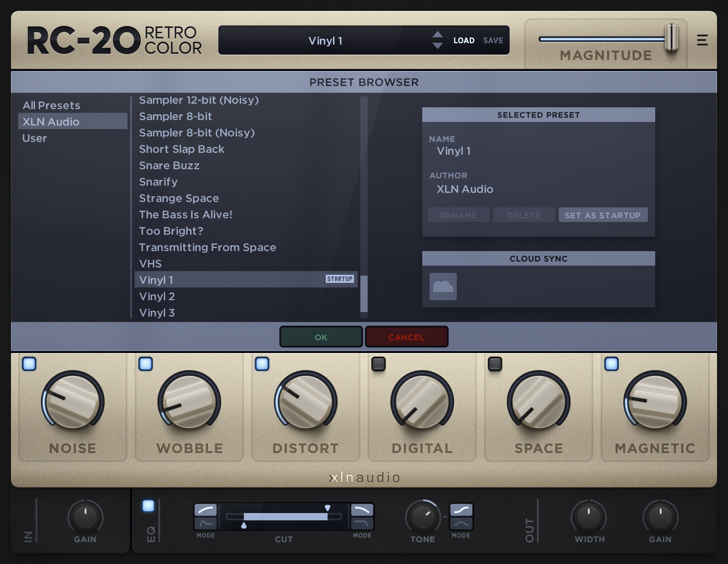
Task: Click the Set As Startup button
Action: pos(602,215)
